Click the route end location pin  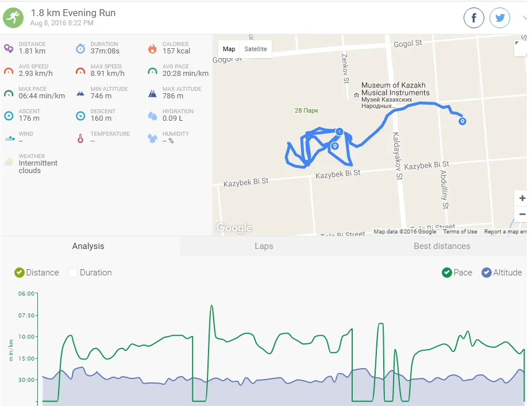tap(462, 121)
